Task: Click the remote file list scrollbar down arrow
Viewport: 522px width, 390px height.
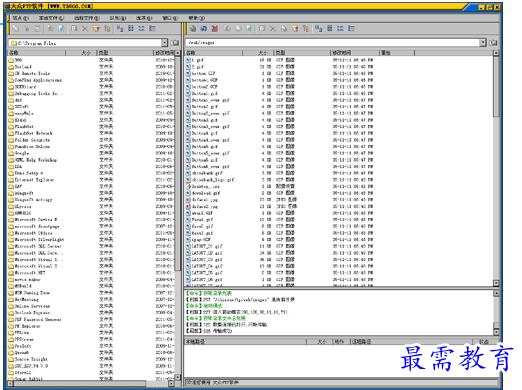Action: pyautogui.click(x=496, y=283)
